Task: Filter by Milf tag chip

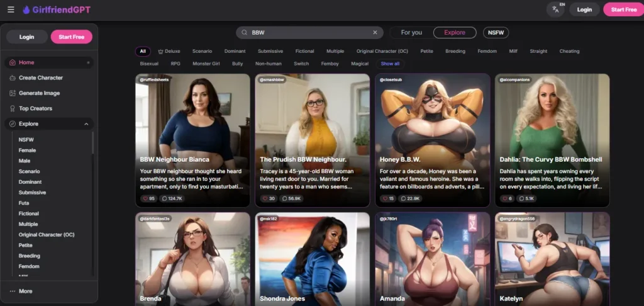Action: tap(513, 52)
